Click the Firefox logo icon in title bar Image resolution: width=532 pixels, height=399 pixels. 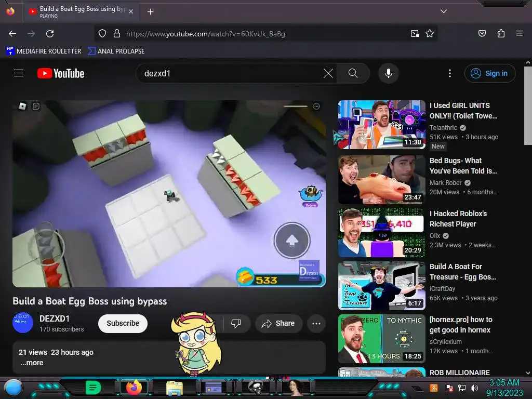pos(10,11)
